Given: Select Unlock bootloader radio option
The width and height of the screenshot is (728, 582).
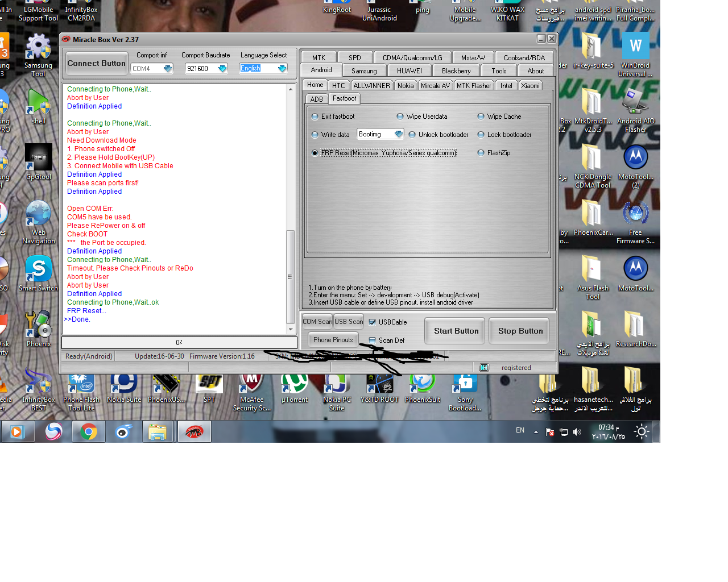Looking at the screenshot, I should pos(439,135).
